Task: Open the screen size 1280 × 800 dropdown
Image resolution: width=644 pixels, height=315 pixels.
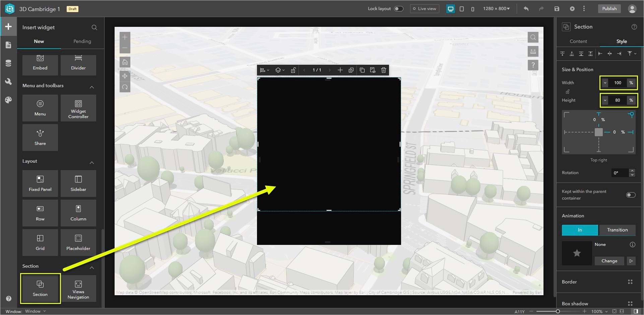Action: (497, 8)
